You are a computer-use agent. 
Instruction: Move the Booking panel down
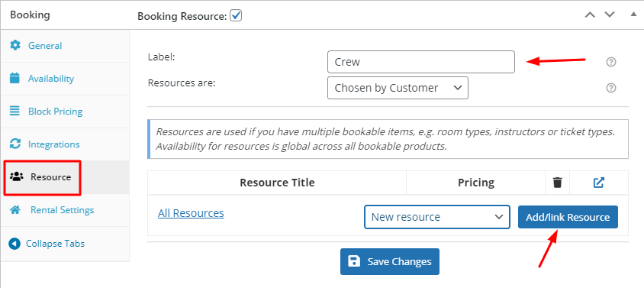point(610,15)
